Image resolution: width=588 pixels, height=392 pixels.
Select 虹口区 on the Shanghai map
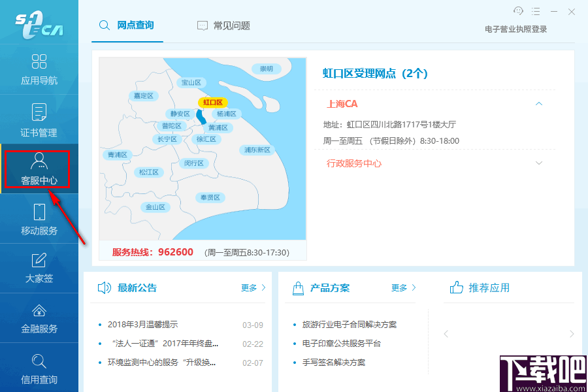214,103
